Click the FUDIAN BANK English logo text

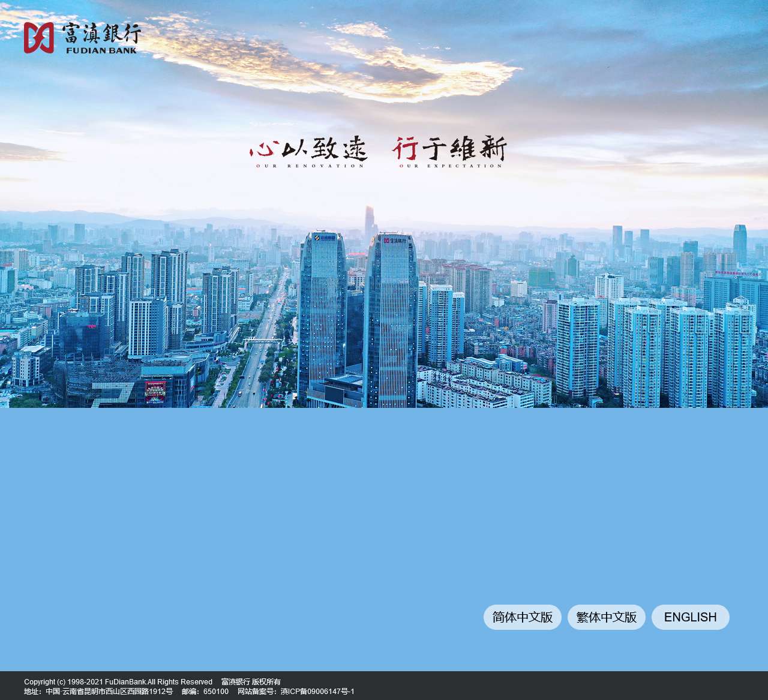(101, 50)
